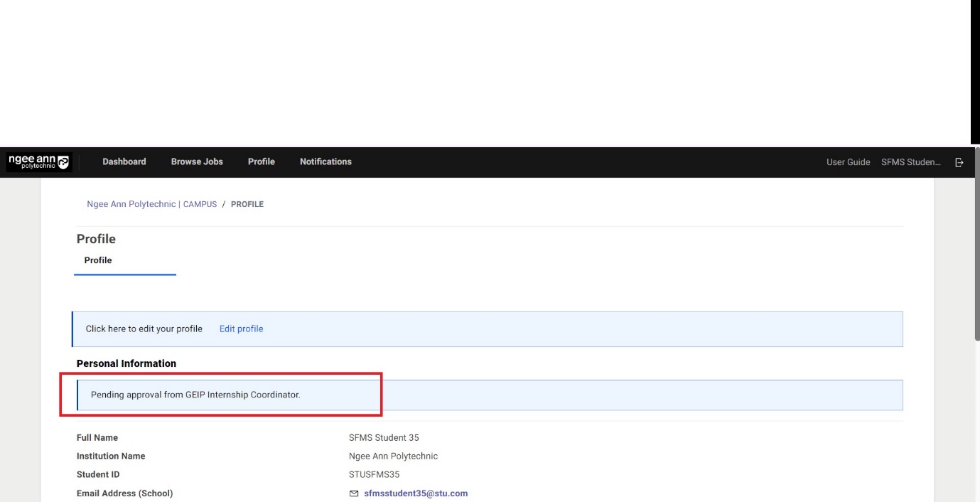Click the page's vertical scrollbar
This screenshot has width=980, height=502.
pyautogui.click(x=975, y=235)
